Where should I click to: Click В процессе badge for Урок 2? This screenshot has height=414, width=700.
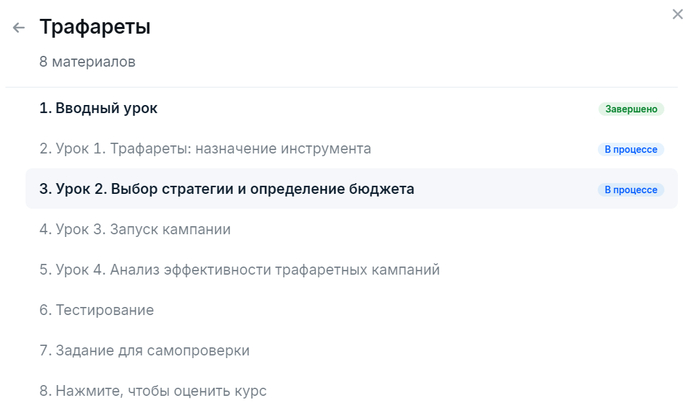(x=631, y=189)
